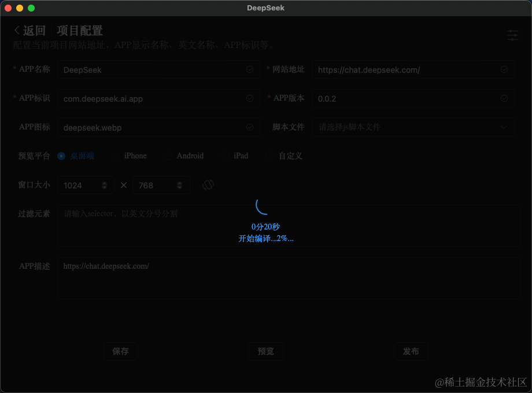
Task: Click the 网站地址 URL input field
Action: [413, 69]
